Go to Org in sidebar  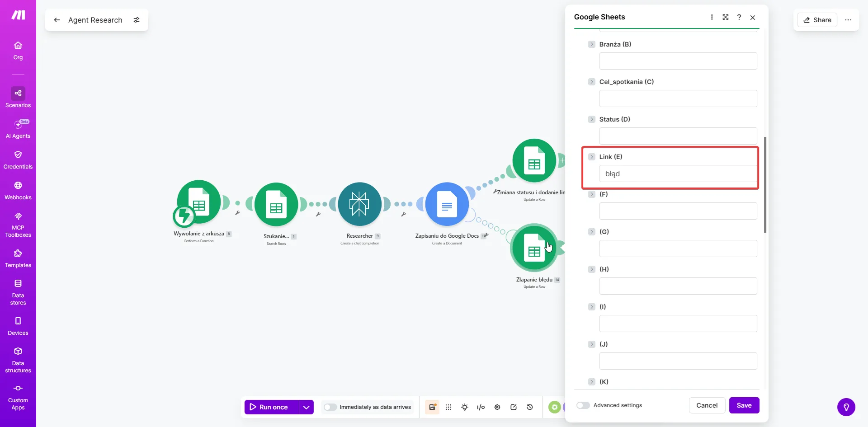18,51
